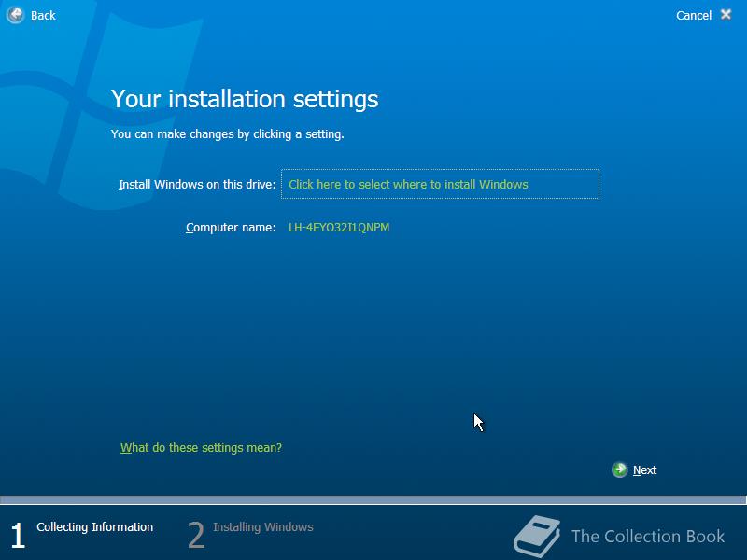Viewport: 747px width, 560px height.
Task: Click the green Next arrow icon
Action: [x=619, y=470]
